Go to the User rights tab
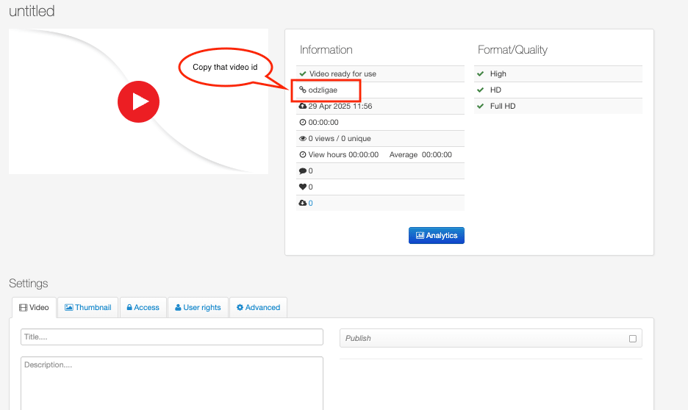The height and width of the screenshot is (410, 688). 198,307
